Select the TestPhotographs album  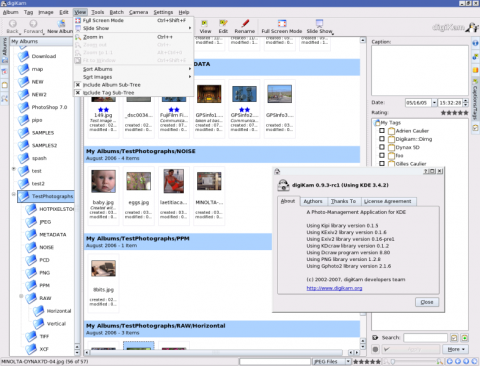45,196
